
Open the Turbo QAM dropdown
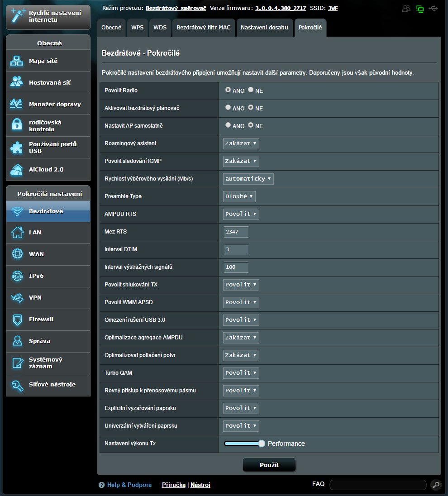coord(241,373)
